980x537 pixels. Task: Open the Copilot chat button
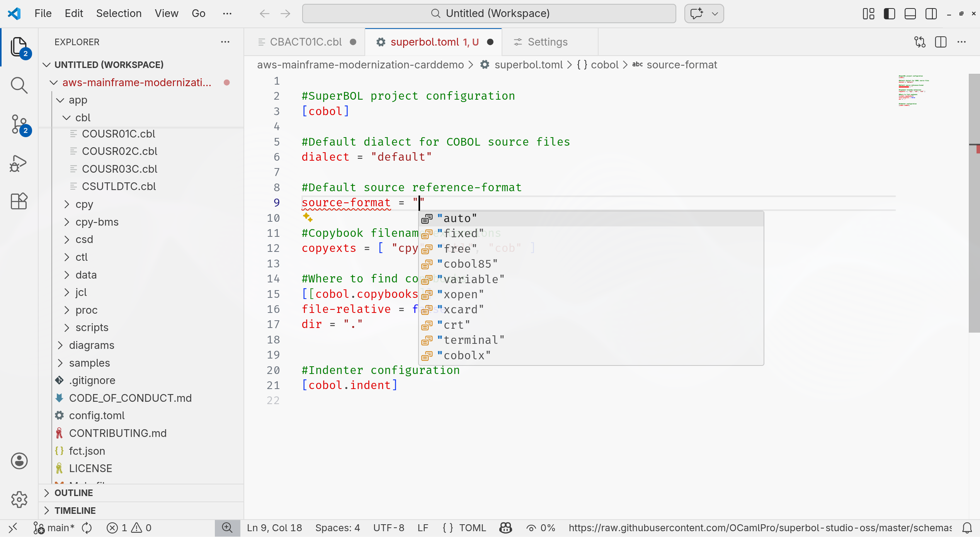[697, 14]
